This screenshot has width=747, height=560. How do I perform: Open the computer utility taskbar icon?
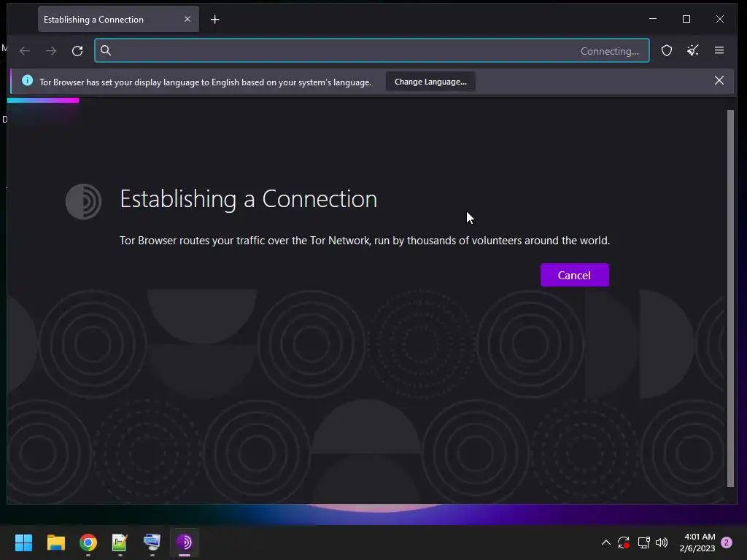coord(152,542)
